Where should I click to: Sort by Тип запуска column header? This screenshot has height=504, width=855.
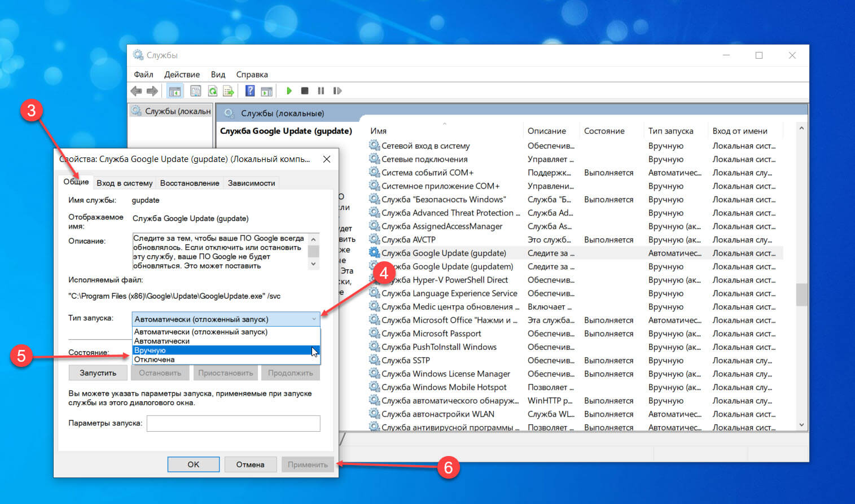coord(676,131)
